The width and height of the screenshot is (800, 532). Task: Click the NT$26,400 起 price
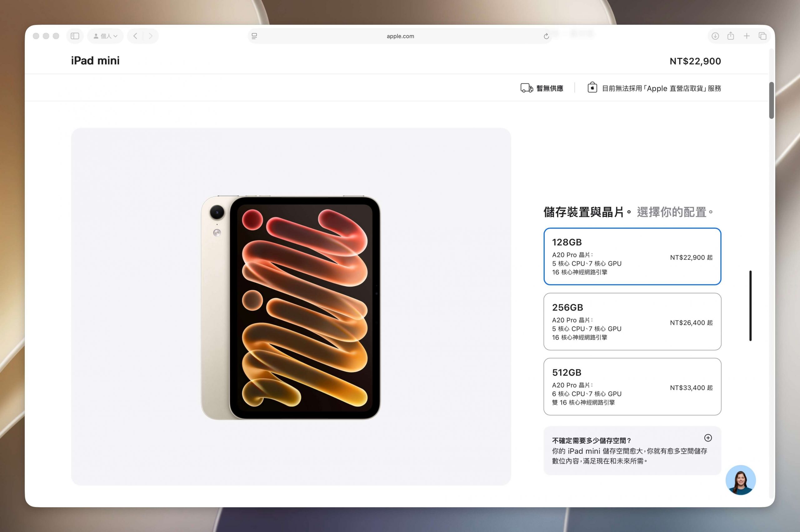pyautogui.click(x=691, y=323)
